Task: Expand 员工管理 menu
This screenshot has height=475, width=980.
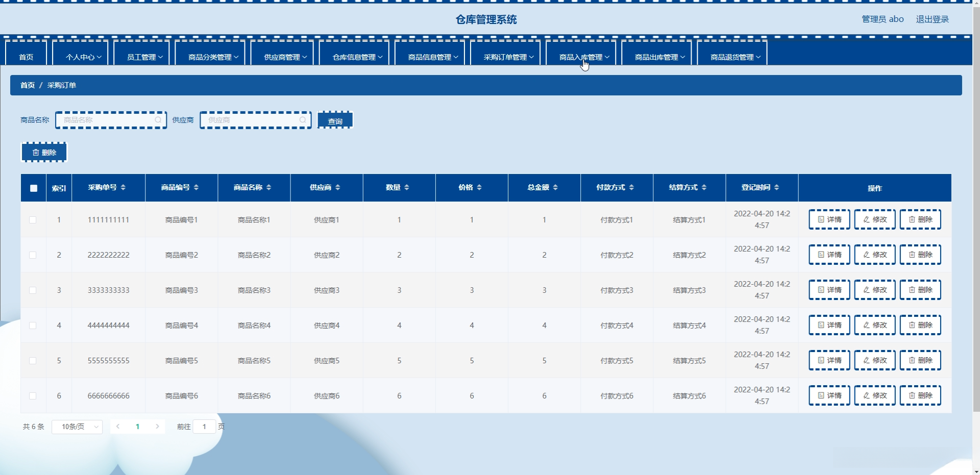Action: (141, 54)
